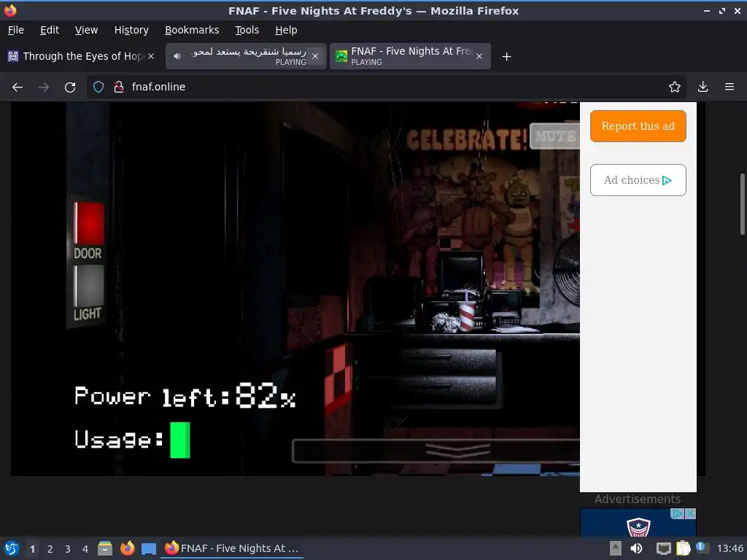This screenshot has width=747, height=560.
Task: Click the Power left: 82% text
Action: [x=185, y=396]
